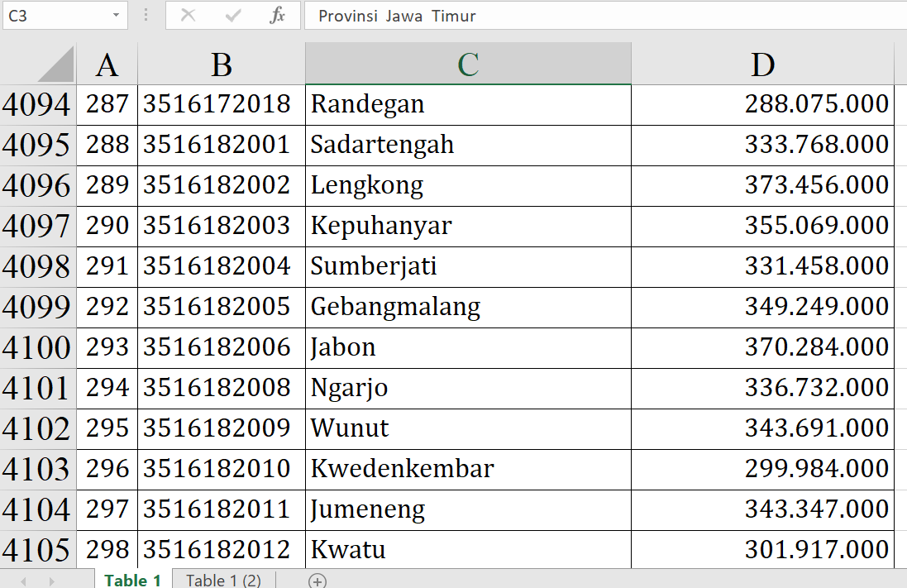Open the Insert Function fx dialog
This screenshot has width=907, height=588.
click(x=278, y=16)
